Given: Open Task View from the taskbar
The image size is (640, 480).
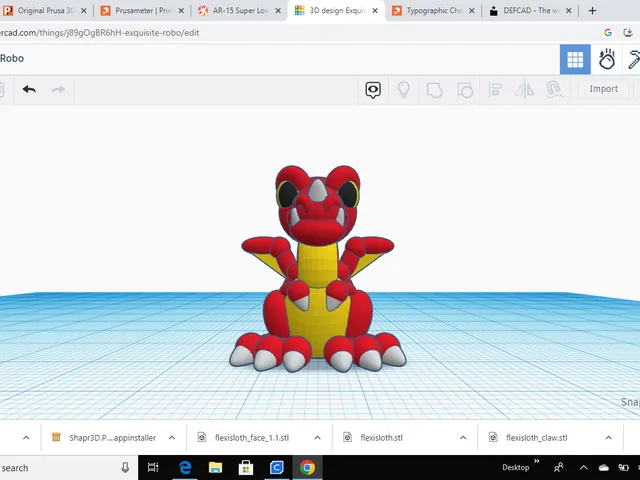Looking at the screenshot, I should 153,468.
